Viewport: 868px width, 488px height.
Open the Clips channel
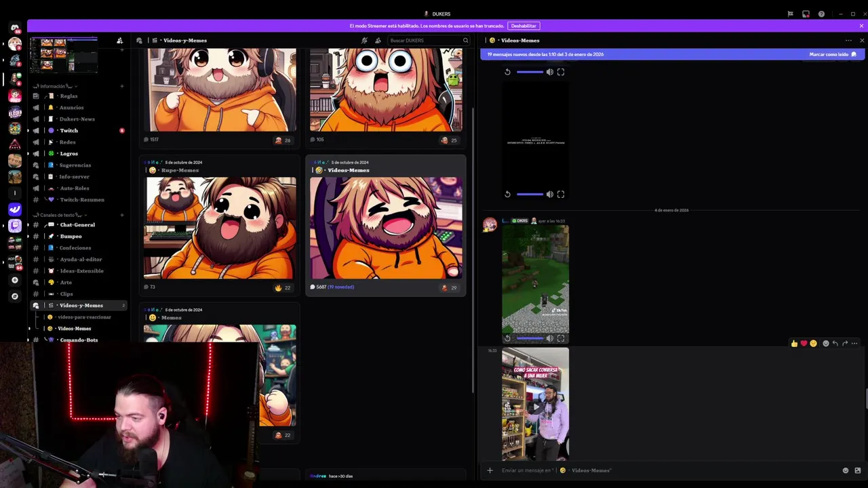[66, 293]
